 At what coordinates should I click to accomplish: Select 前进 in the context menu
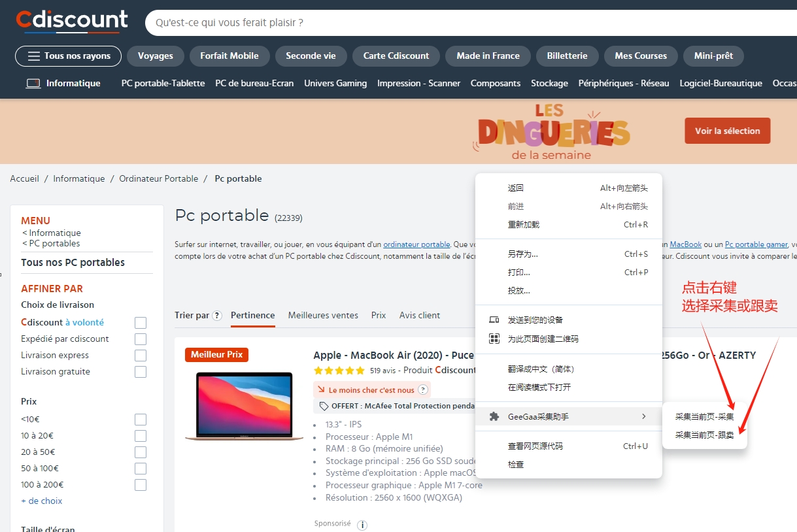(x=569, y=207)
